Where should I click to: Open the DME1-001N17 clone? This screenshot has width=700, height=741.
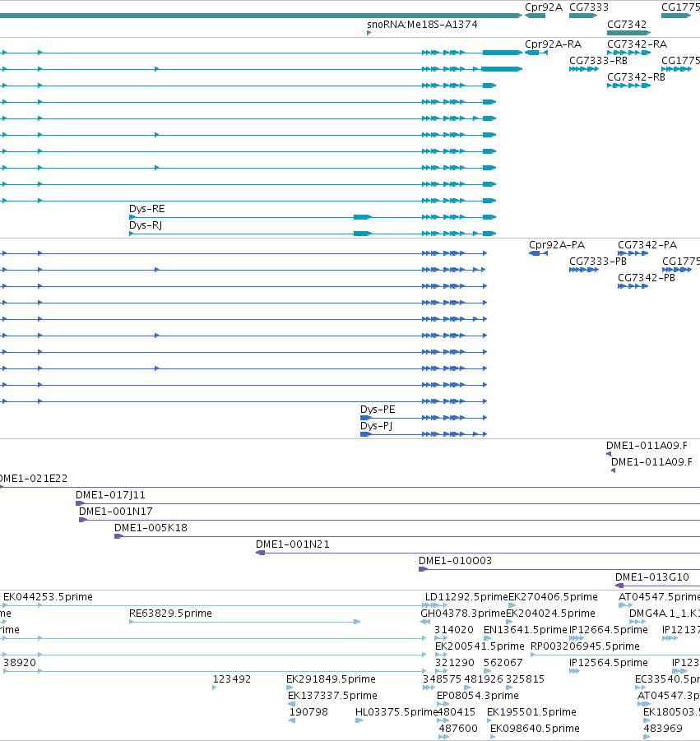(x=389, y=520)
